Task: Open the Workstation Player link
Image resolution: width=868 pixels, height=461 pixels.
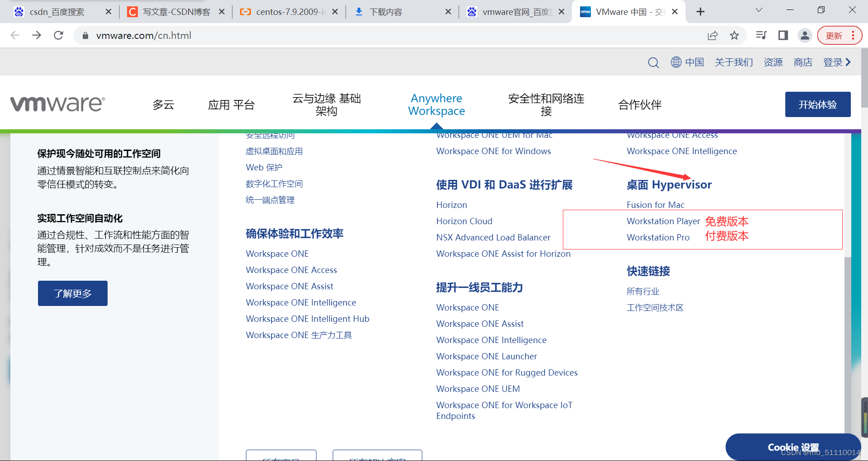Action: click(x=663, y=221)
